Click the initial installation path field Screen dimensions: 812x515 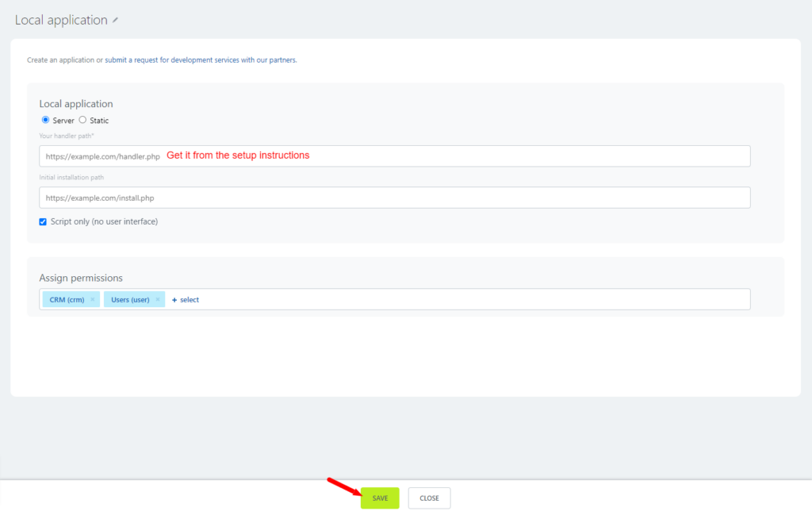tap(395, 198)
